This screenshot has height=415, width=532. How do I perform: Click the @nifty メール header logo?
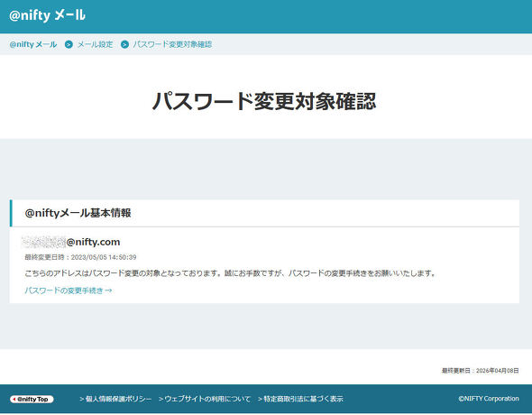click(x=47, y=15)
